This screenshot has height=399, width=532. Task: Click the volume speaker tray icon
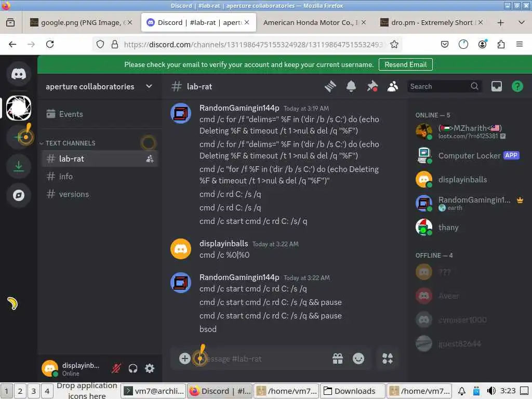(x=491, y=391)
